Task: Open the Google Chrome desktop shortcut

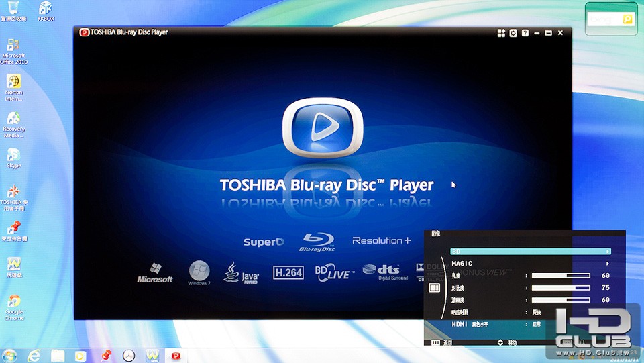Action: click(x=14, y=307)
